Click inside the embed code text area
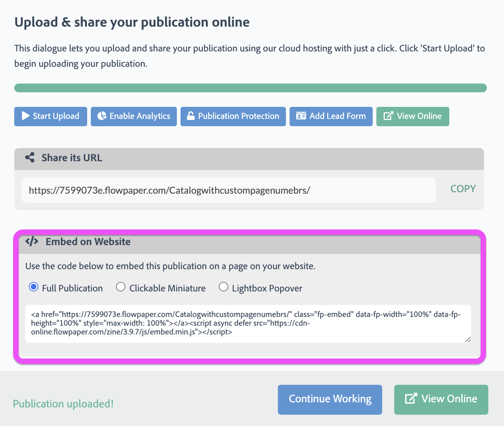This screenshot has height=426, width=504. (248, 324)
